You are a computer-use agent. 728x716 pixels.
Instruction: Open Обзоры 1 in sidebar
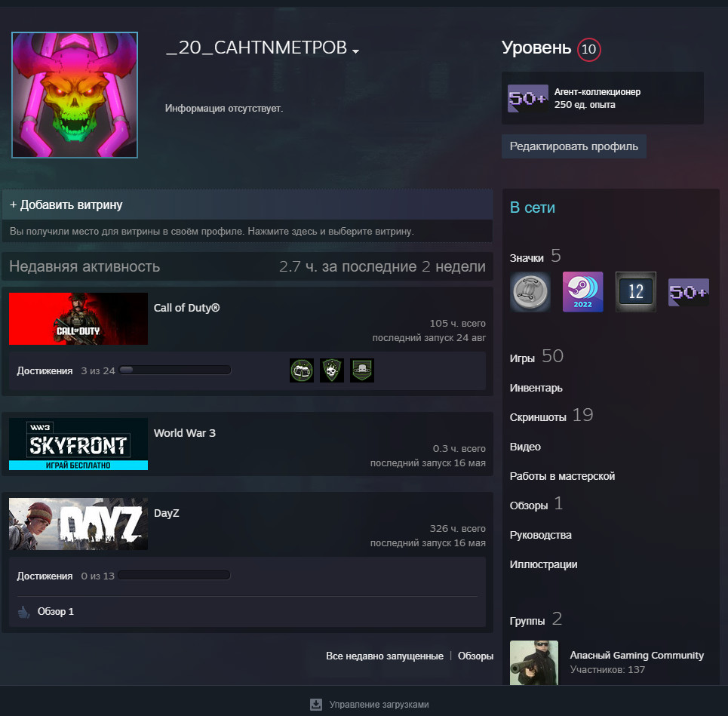tap(536, 504)
